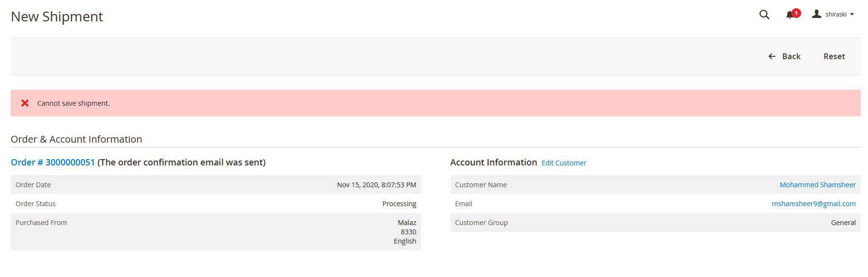Click the notifications bell icon
This screenshot has width=868, height=277.
790,15
